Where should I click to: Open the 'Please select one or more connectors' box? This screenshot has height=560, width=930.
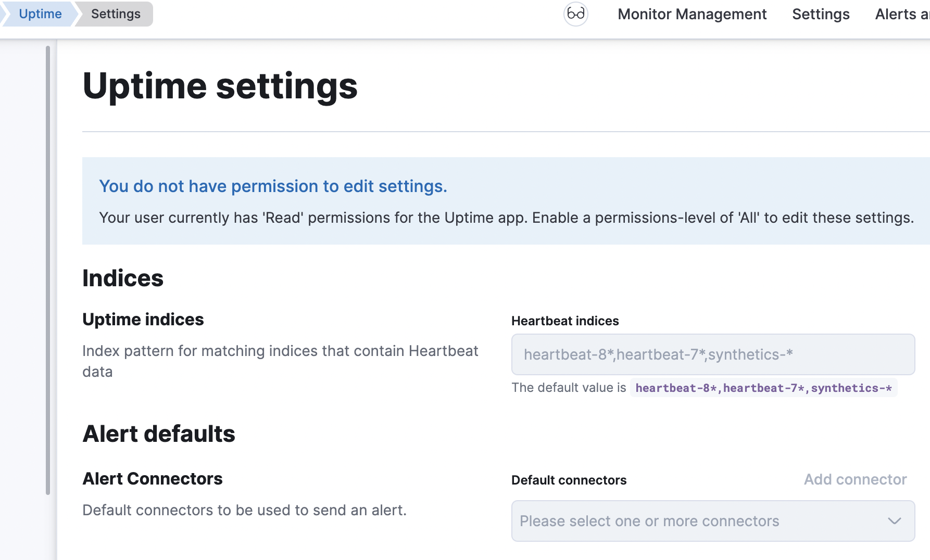[x=698, y=521]
